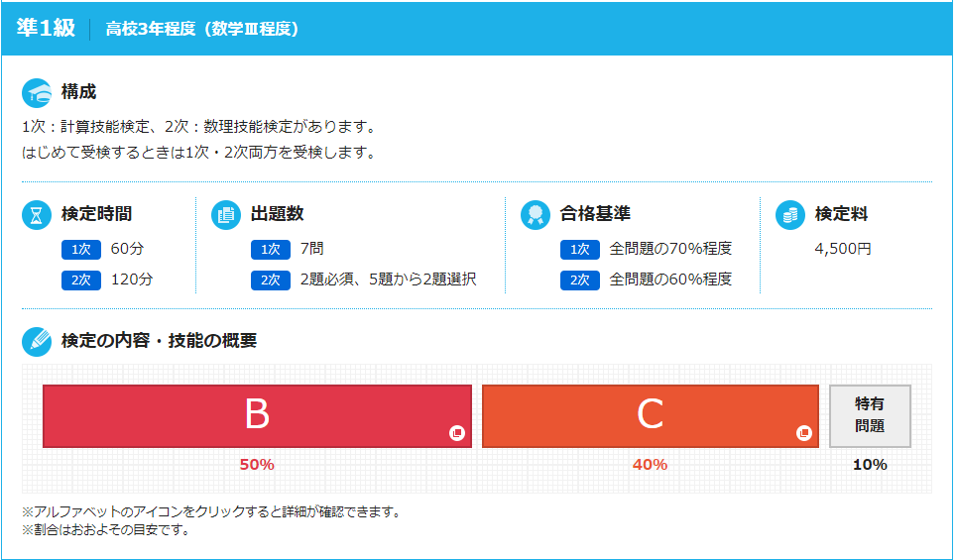The image size is (957, 560).
Task: Click the popup icon in orange C block
Action: tap(804, 433)
